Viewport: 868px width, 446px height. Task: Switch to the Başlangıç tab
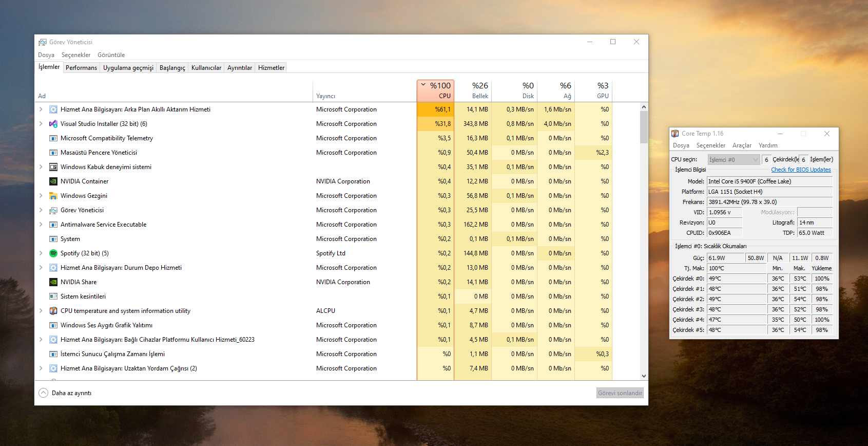point(172,68)
